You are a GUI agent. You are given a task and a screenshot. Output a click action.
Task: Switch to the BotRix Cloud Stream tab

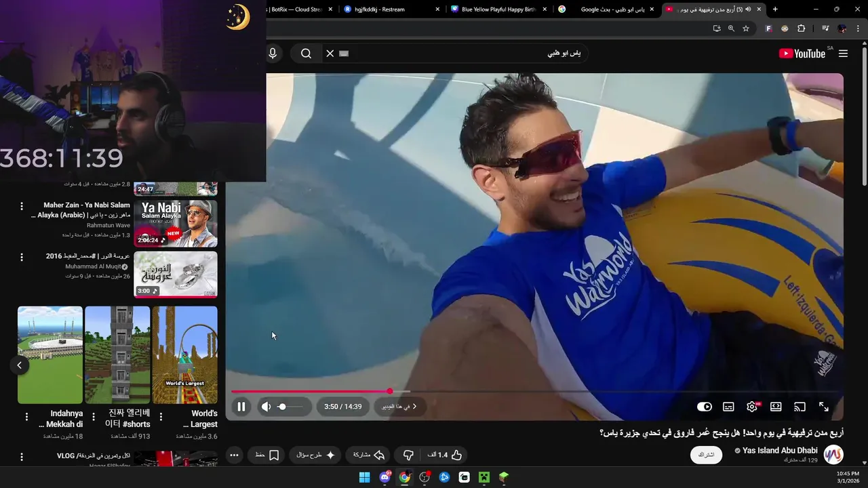click(x=298, y=9)
